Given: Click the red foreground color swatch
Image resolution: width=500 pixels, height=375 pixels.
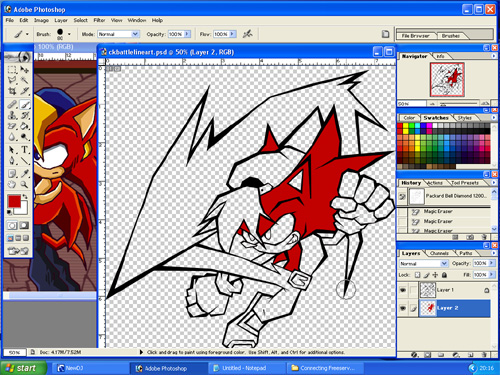Looking at the screenshot, I should pos(14,201).
